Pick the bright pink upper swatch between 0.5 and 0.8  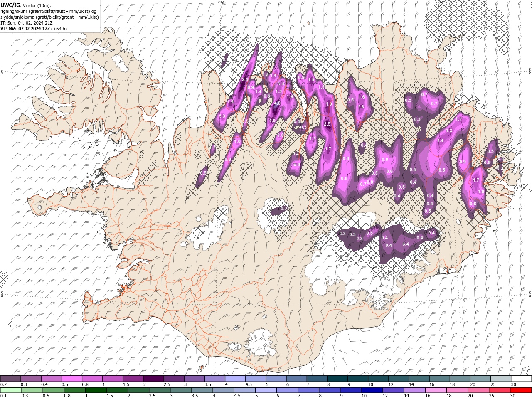click(72, 379)
